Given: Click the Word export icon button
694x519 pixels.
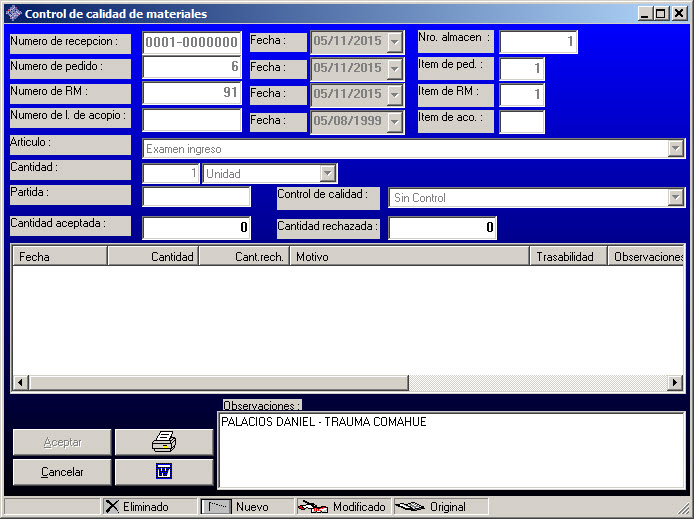Looking at the screenshot, I should [x=164, y=472].
